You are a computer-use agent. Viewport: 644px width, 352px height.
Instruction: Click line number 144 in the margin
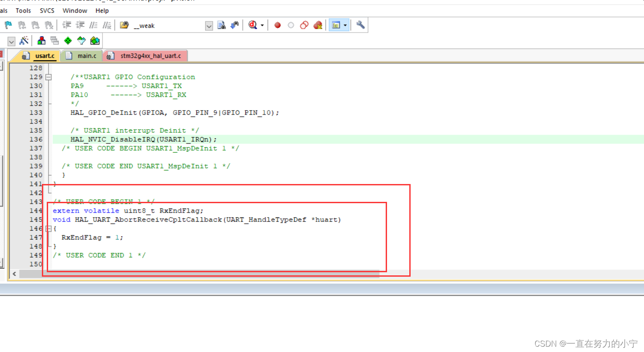click(36, 211)
